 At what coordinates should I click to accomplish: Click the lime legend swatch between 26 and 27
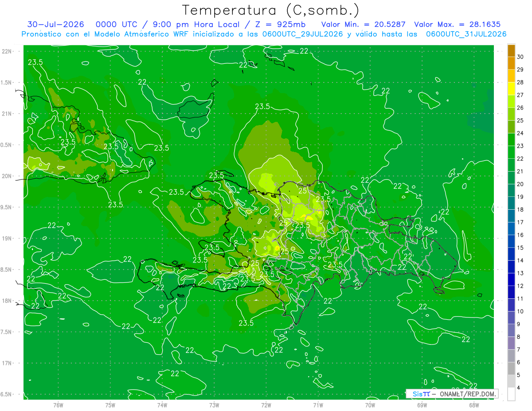click(x=511, y=102)
